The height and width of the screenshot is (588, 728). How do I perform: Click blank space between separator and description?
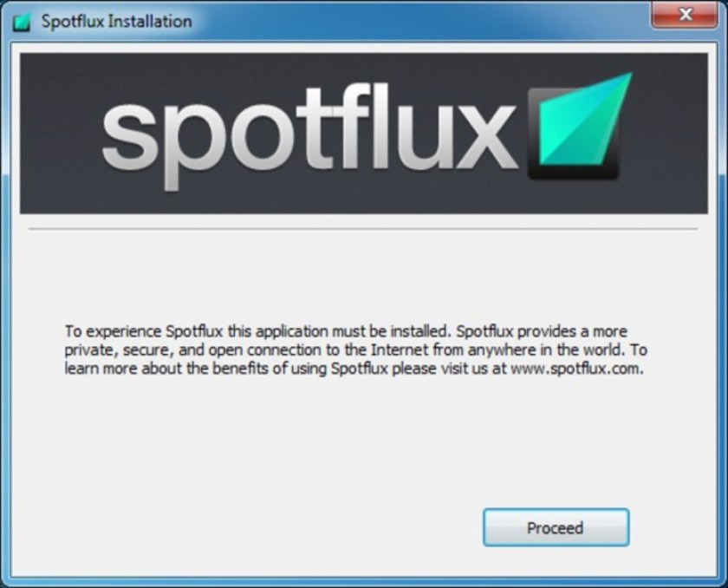(362, 277)
